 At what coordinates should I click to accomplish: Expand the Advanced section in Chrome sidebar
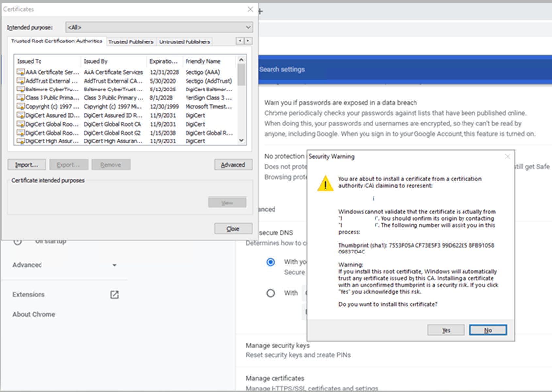click(x=64, y=265)
